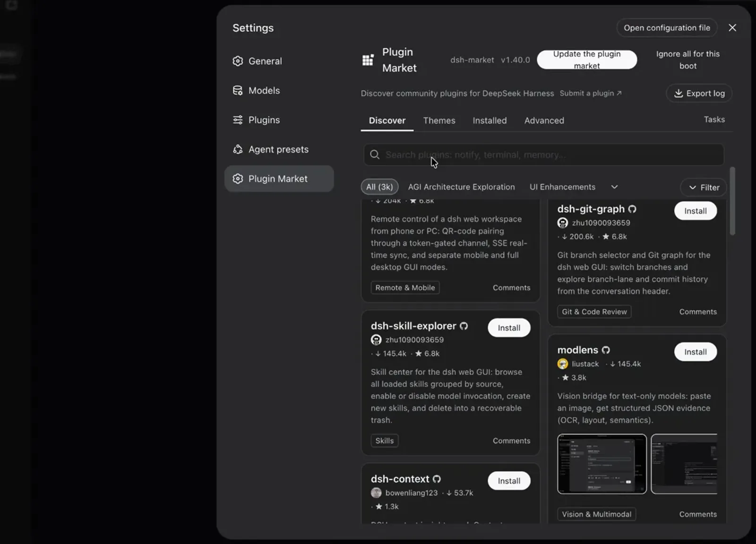Close the Settings dialog
The height and width of the screenshot is (544, 756).
(x=732, y=28)
